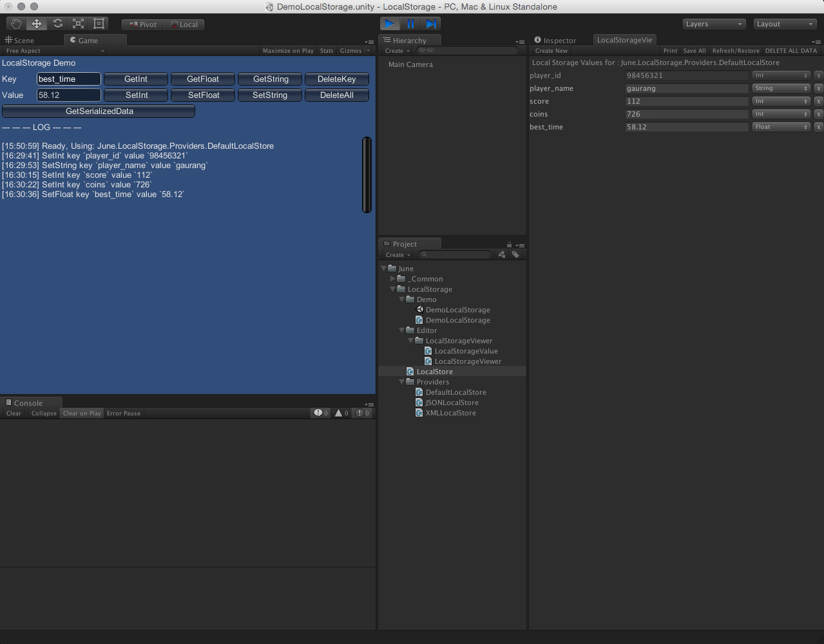Click the Console Clear button

tap(14, 413)
